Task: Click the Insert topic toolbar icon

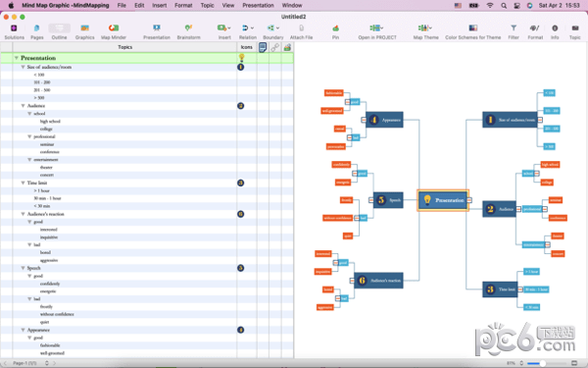Action: tap(221, 28)
